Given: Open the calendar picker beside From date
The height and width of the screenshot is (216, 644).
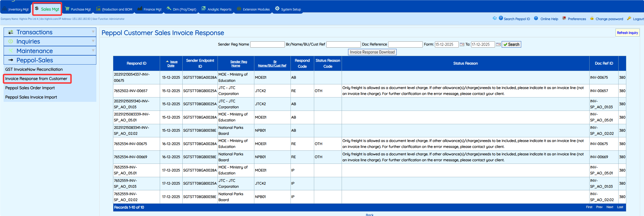Looking at the screenshot, I should click(x=462, y=44).
